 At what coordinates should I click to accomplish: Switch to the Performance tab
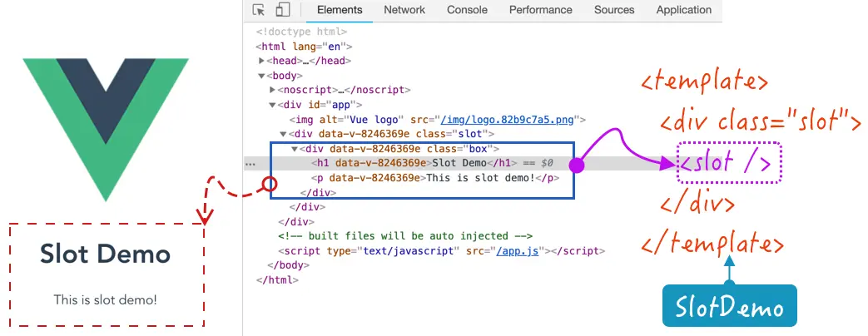click(541, 10)
